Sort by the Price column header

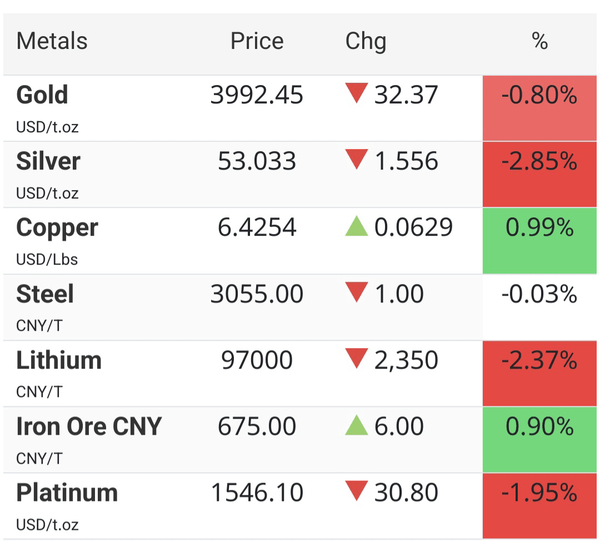[x=257, y=41]
